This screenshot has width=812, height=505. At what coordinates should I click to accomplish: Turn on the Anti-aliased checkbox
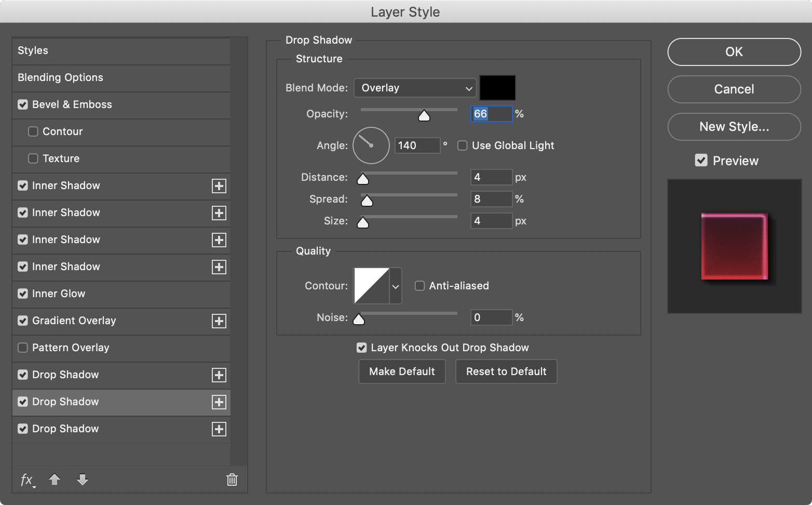[419, 286]
